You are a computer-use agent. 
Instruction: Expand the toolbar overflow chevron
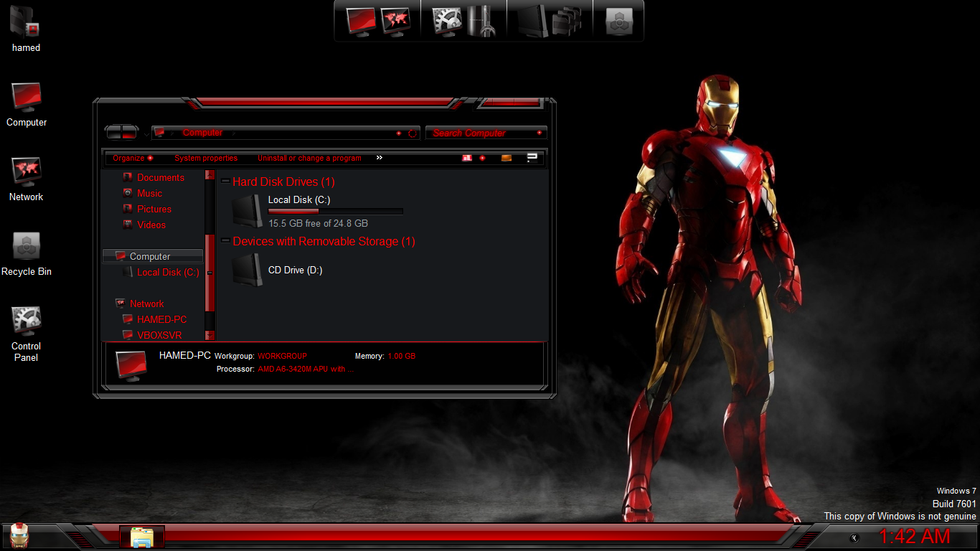[380, 158]
